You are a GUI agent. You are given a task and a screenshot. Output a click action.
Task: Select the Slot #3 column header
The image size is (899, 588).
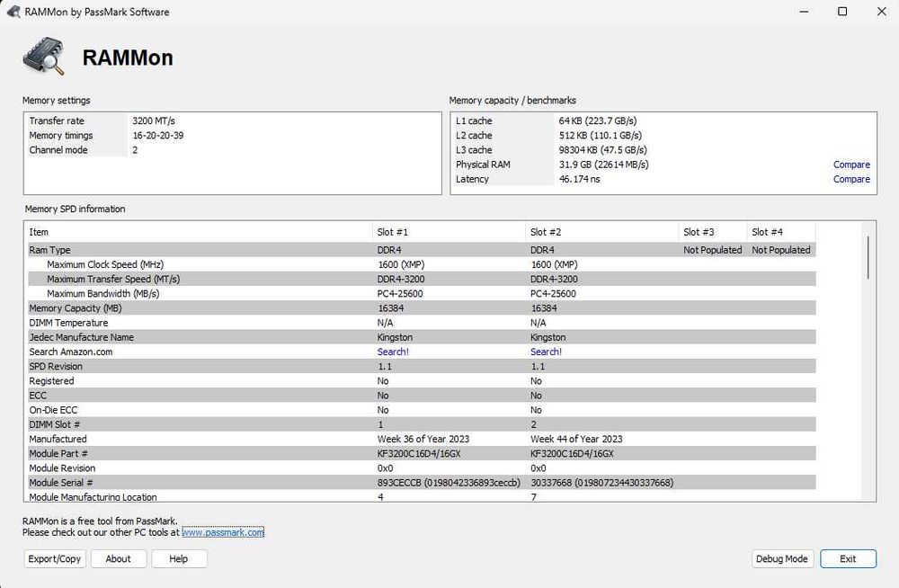point(713,232)
